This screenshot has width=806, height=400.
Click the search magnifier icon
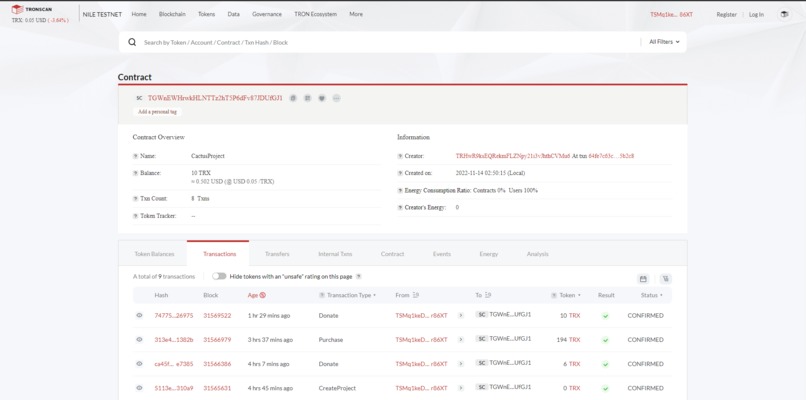(x=132, y=42)
